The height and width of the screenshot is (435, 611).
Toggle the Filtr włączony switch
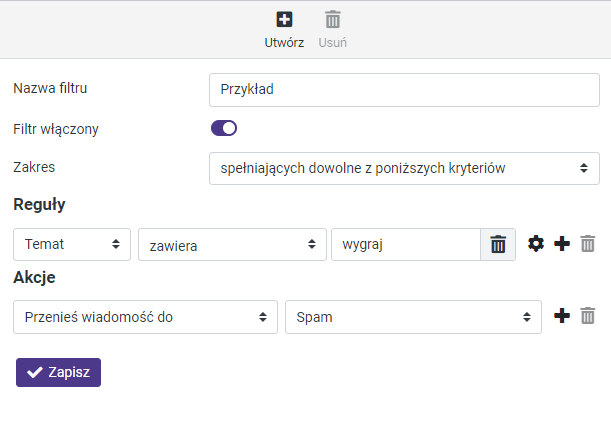click(223, 128)
